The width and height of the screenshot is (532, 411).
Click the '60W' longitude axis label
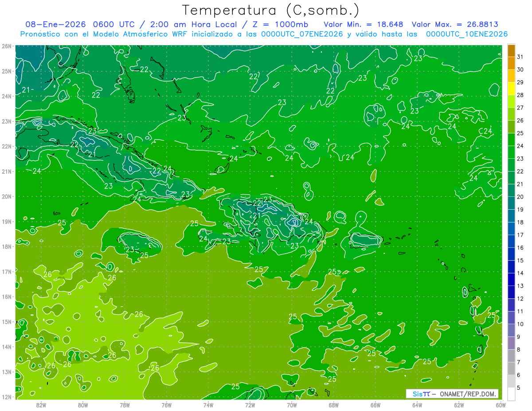(x=501, y=404)
